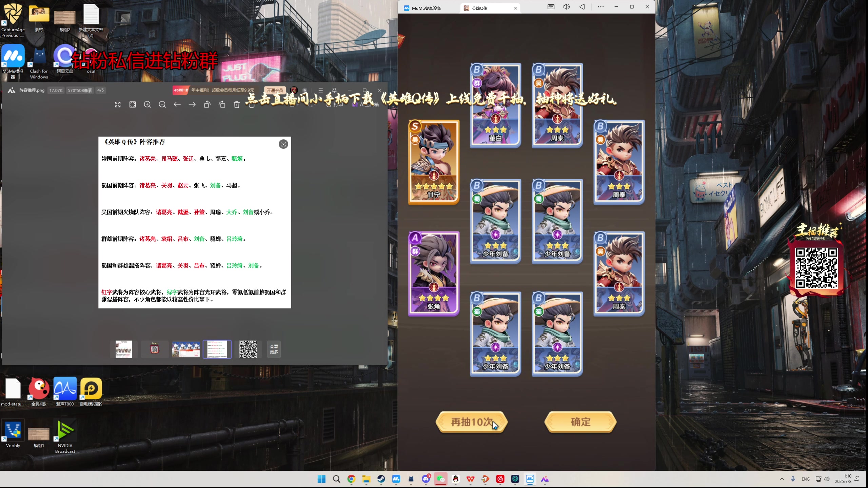
Task: Rotate image clockwise in viewer toolbar
Action: click(x=222, y=104)
